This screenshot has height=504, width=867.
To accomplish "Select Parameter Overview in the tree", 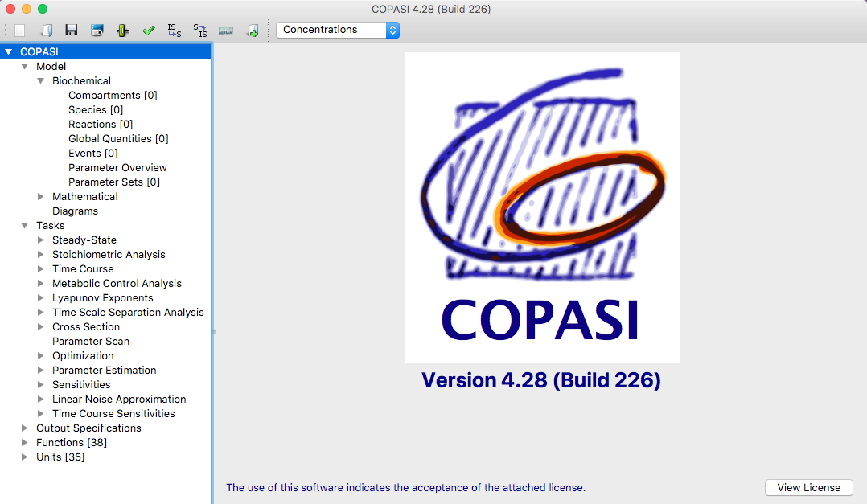I will tap(117, 167).
